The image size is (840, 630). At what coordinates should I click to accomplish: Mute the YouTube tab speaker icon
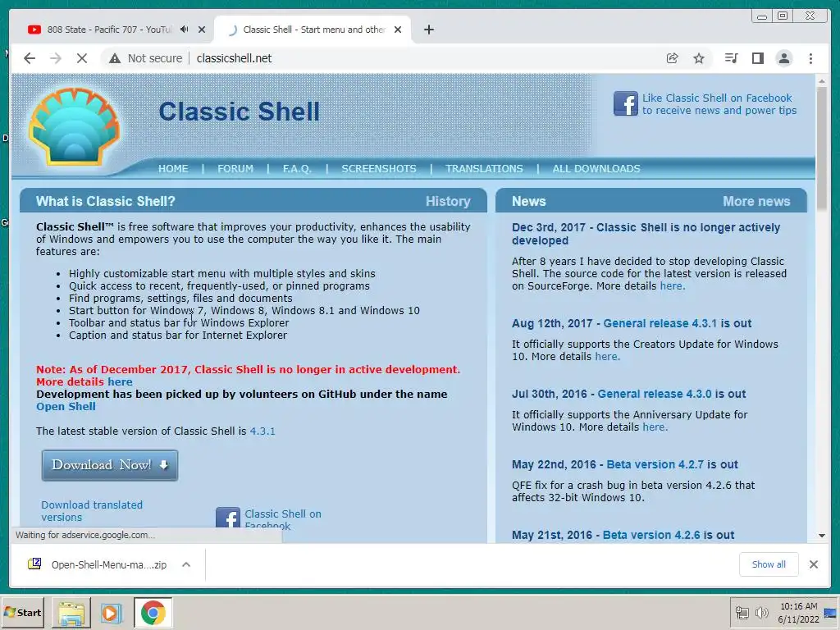click(x=185, y=30)
